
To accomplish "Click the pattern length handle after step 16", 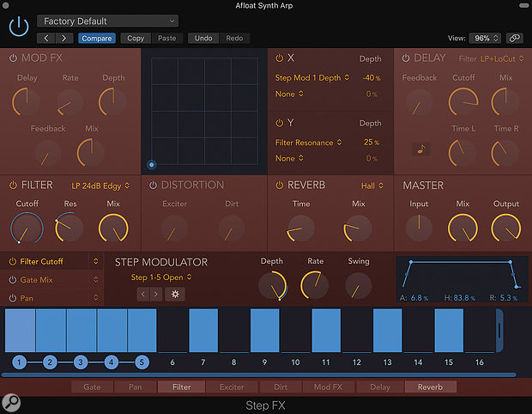I will coord(499,330).
